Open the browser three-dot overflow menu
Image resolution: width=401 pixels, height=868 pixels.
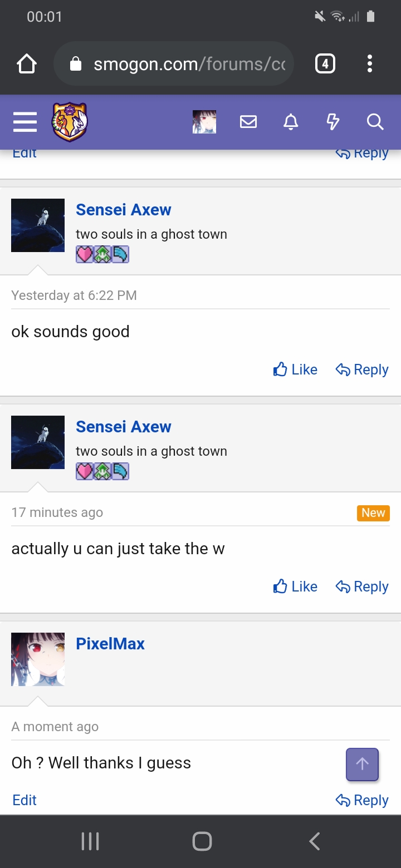[x=370, y=64]
